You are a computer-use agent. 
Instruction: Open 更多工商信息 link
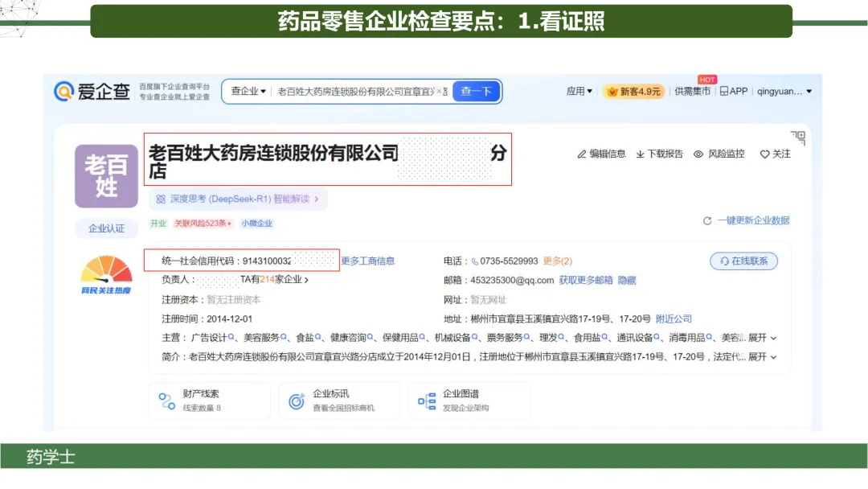click(367, 261)
